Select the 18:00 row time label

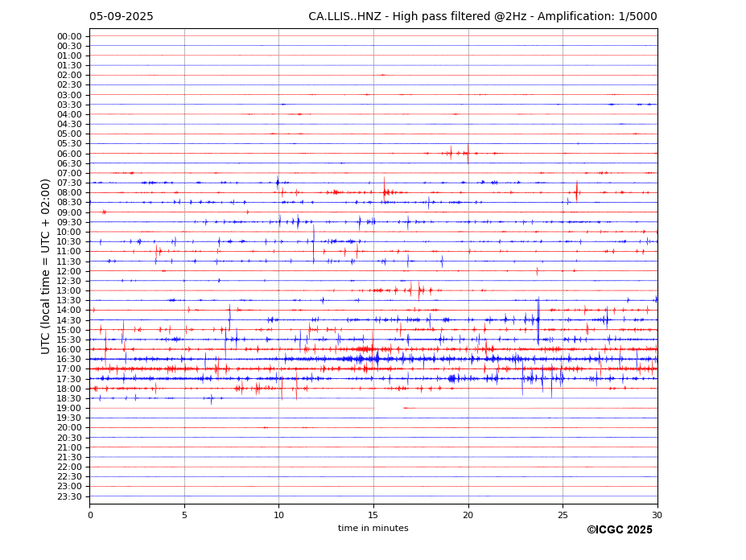tap(69, 389)
